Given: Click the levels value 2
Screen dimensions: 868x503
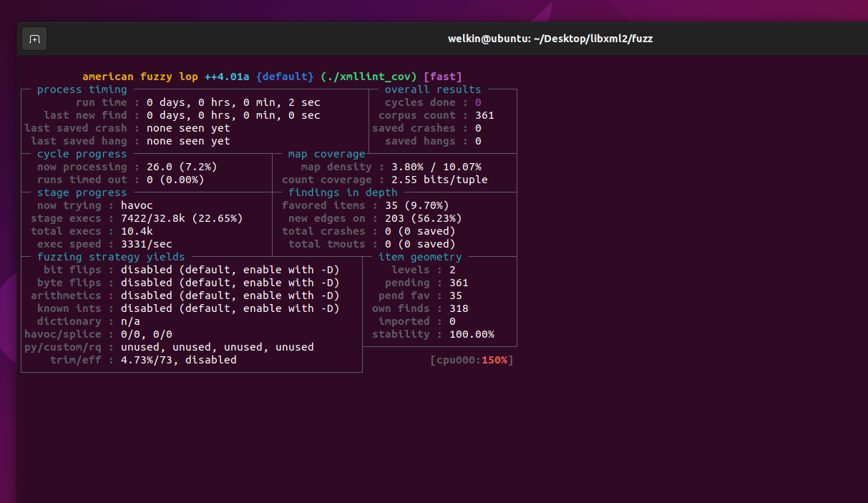Looking at the screenshot, I should coord(452,270).
